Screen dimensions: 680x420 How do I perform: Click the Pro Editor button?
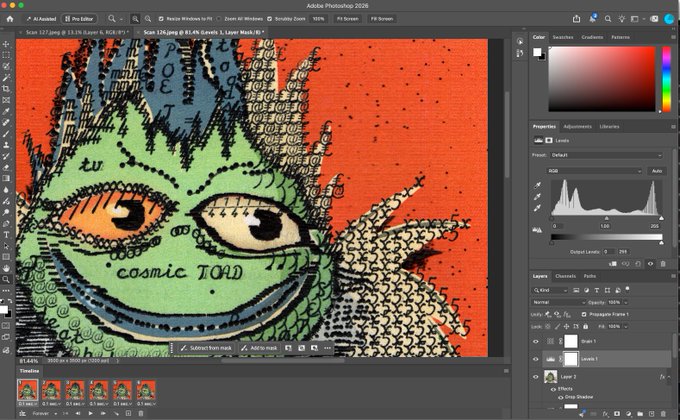(x=79, y=19)
